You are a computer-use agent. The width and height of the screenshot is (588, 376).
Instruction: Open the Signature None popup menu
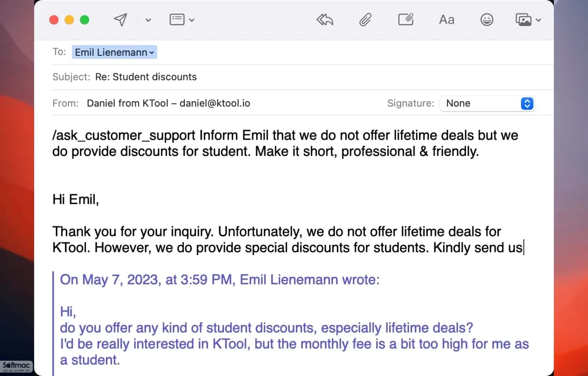tap(487, 103)
